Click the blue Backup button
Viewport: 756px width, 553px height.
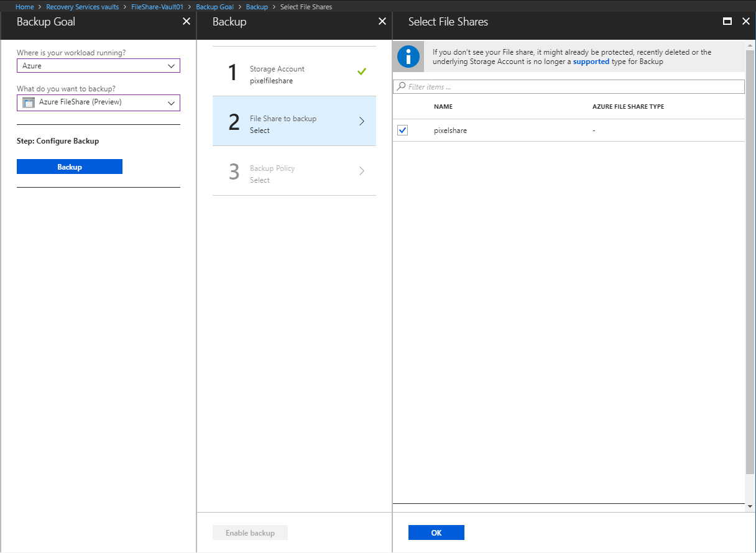coord(70,167)
